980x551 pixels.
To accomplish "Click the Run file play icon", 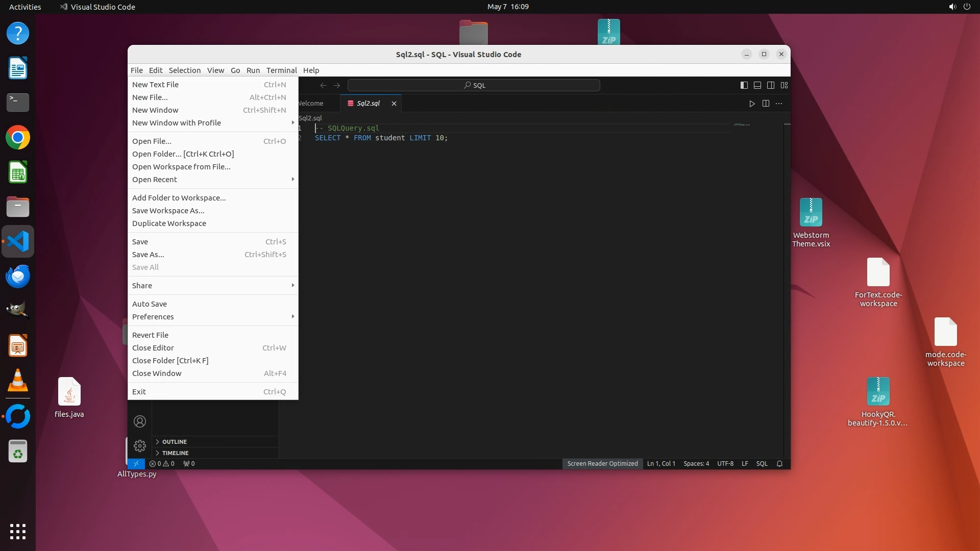I will [752, 104].
